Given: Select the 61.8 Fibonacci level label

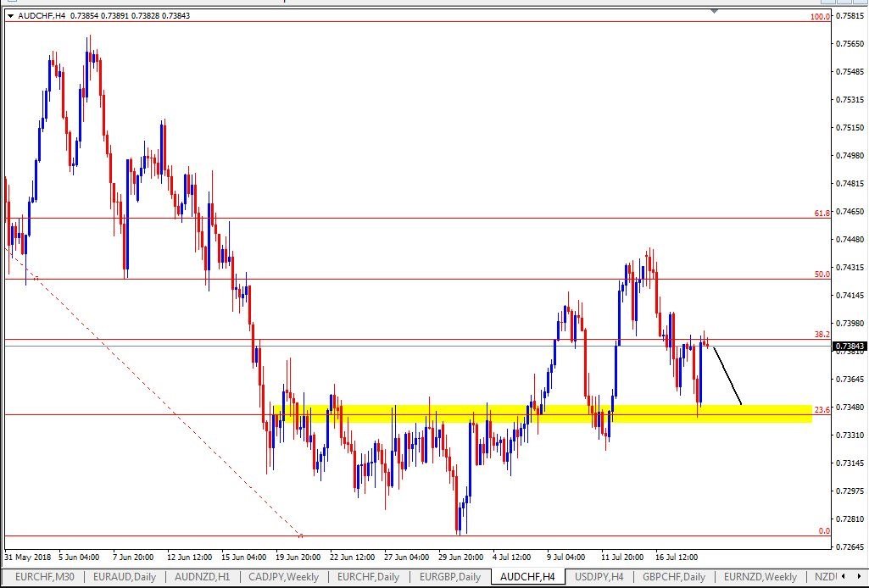Looking at the screenshot, I should click(822, 213).
